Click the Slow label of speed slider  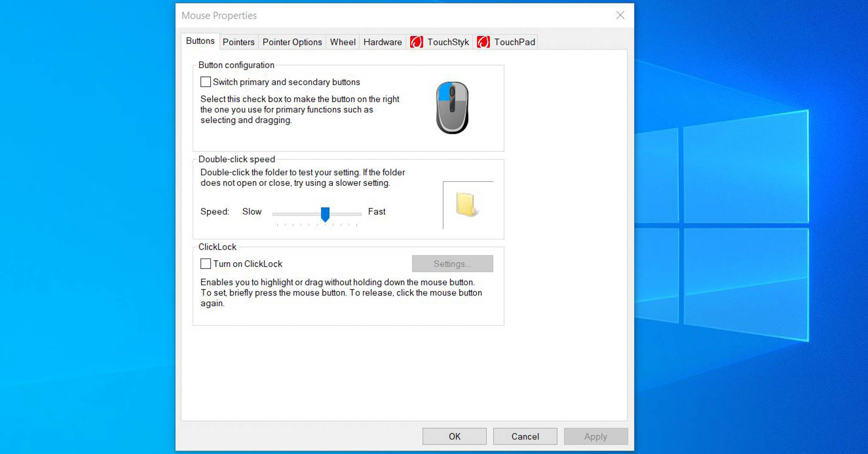click(252, 211)
